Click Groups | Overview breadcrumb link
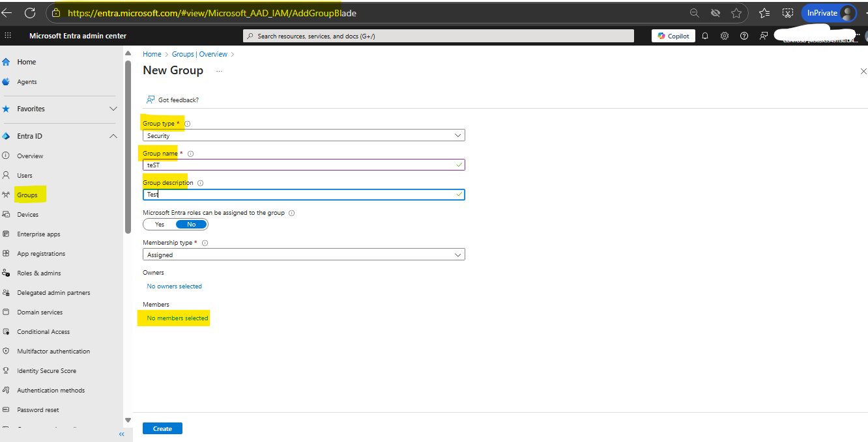Image resolution: width=868 pixels, height=442 pixels. pyautogui.click(x=199, y=54)
